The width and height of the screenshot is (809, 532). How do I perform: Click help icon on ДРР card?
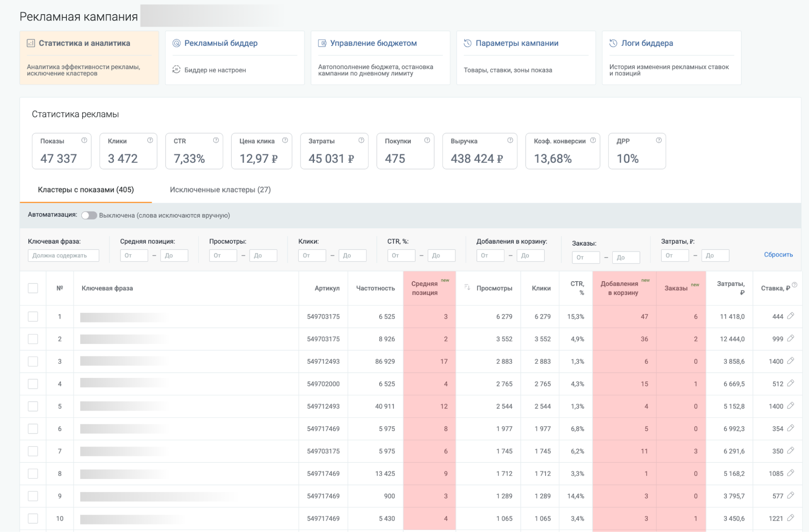[x=659, y=140]
